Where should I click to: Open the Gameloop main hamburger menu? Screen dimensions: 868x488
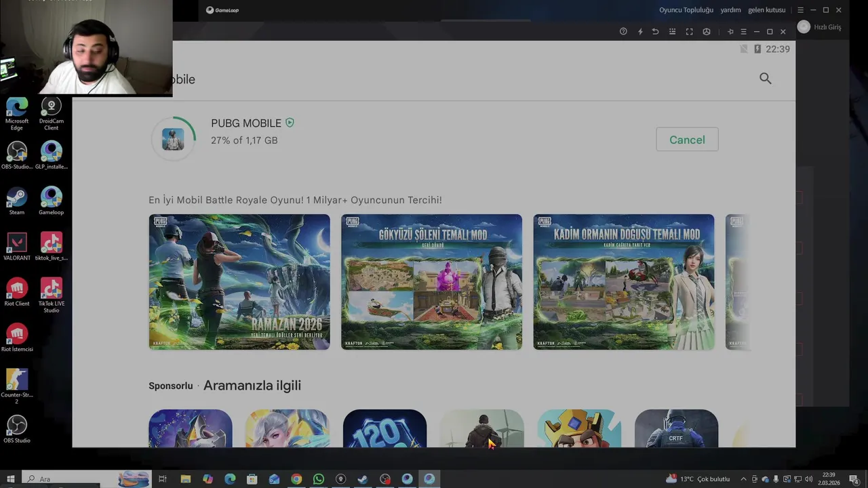800,10
